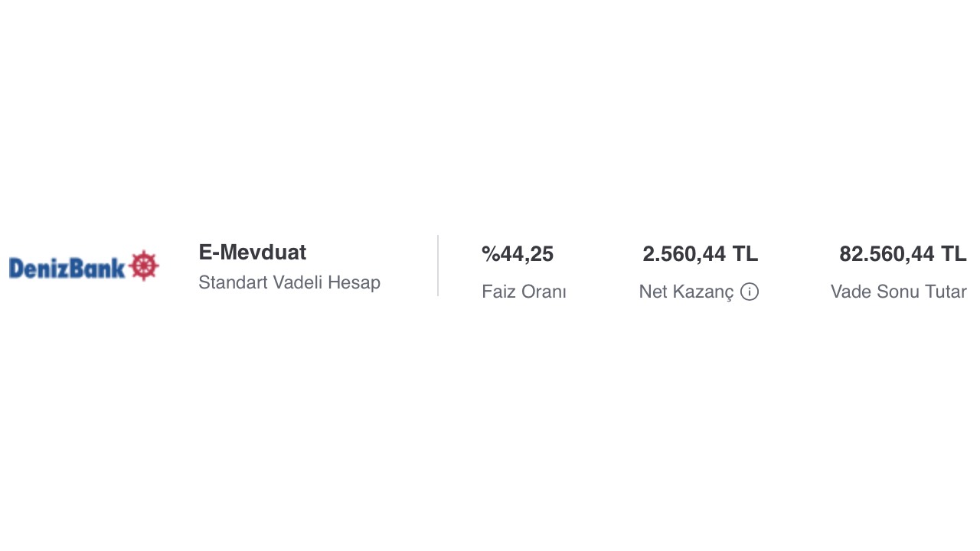980x551 pixels.
Task: Select the Faiz Oranı label
Action: pos(524,292)
